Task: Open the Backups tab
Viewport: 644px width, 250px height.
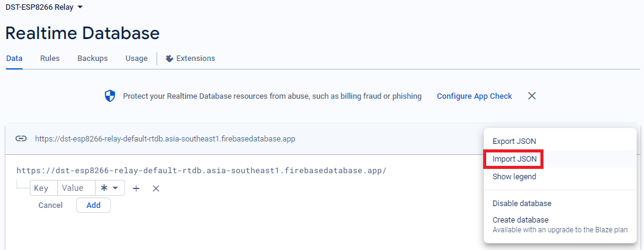Action: click(x=93, y=59)
